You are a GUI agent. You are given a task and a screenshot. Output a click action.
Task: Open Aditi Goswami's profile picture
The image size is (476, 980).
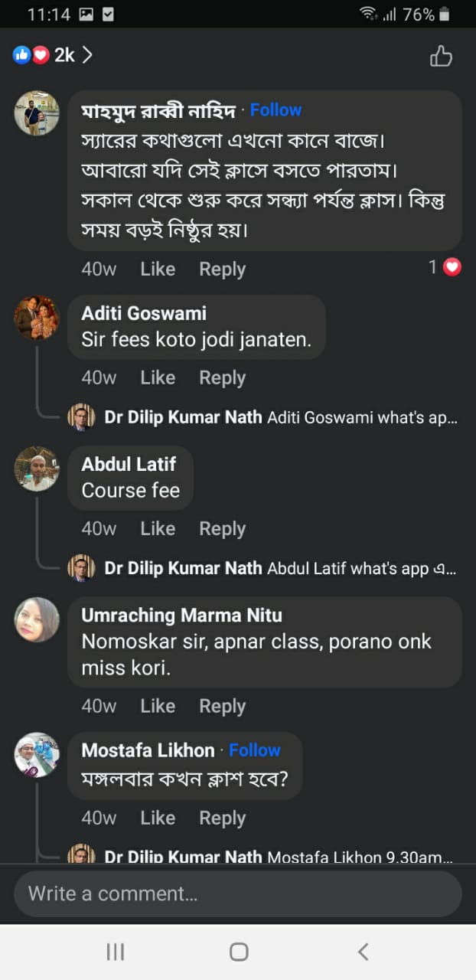pyautogui.click(x=36, y=318)
